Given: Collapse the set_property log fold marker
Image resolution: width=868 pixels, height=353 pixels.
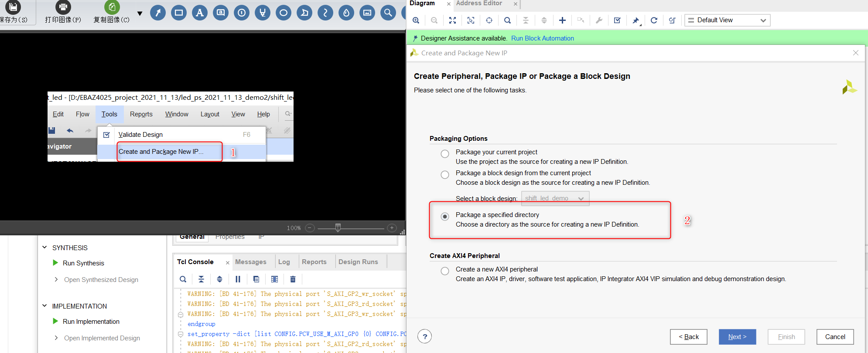Looking at the screenshot, I should point(180,334).
